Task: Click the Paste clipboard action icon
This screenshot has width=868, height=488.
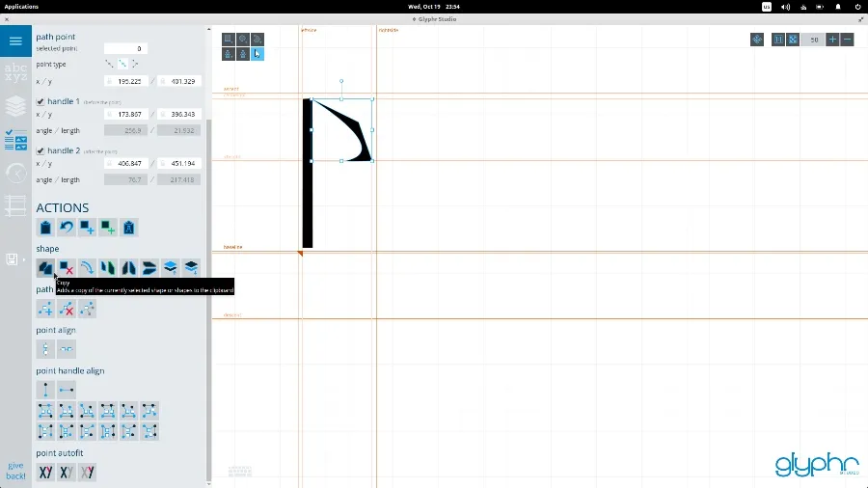Action: pyautogui.click(x=45, y=228)
